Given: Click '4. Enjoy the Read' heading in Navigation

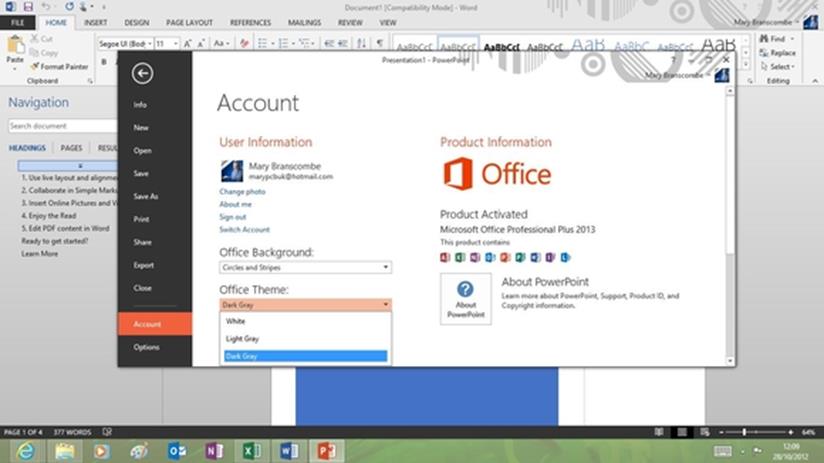Looking at the screenshot, I should coord(49,215).
